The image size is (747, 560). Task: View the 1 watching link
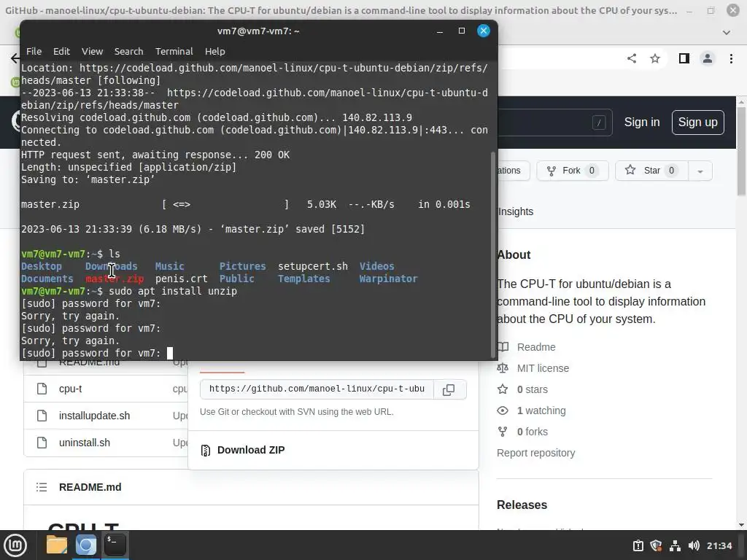point(541,411)
